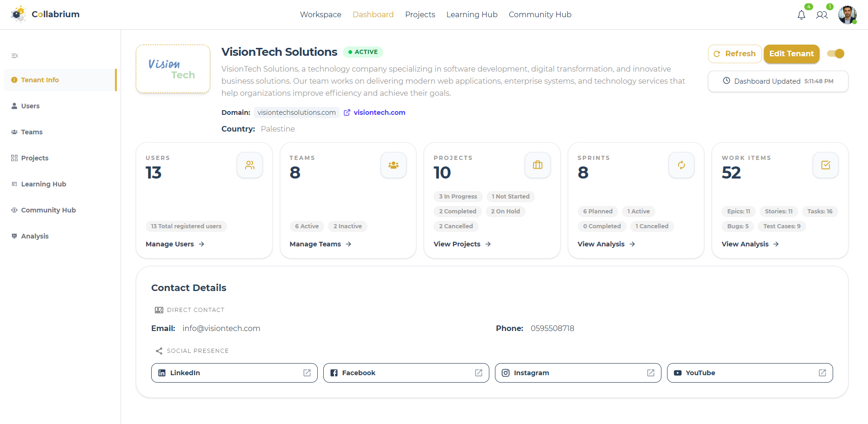Click View Analysis in Work Items card

750,244
